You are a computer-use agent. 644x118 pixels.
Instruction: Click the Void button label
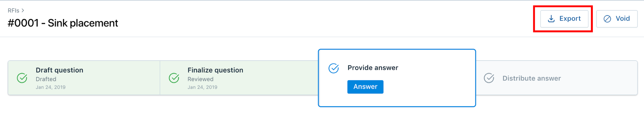pos(623,19)
